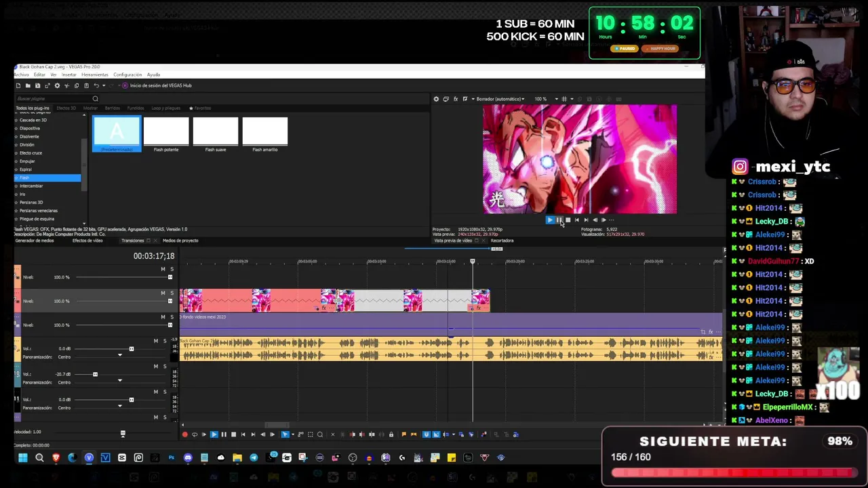Click the Windows Start button
868x488 pixels.
[x=22, y=457]
